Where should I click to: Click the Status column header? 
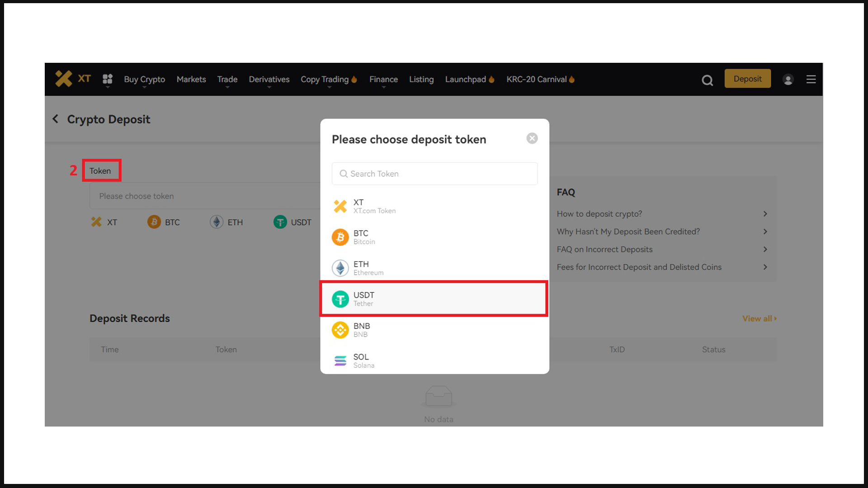pos(713,349)
